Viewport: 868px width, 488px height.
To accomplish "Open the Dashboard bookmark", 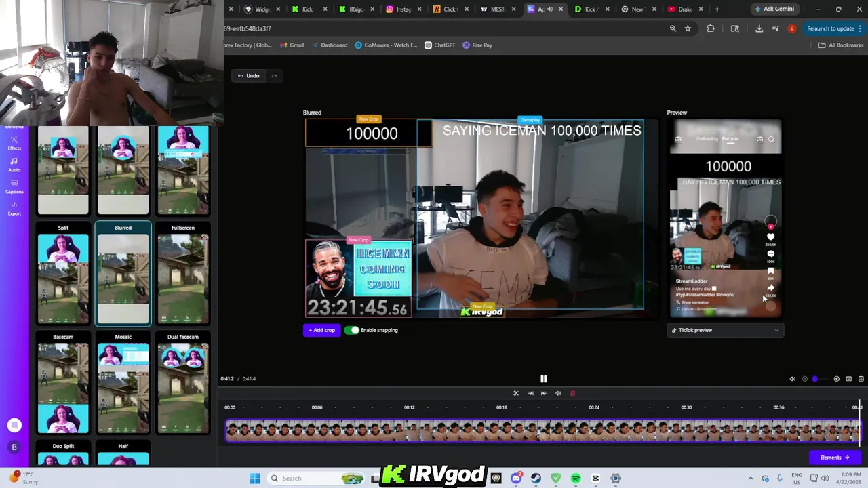I will 330,45.
